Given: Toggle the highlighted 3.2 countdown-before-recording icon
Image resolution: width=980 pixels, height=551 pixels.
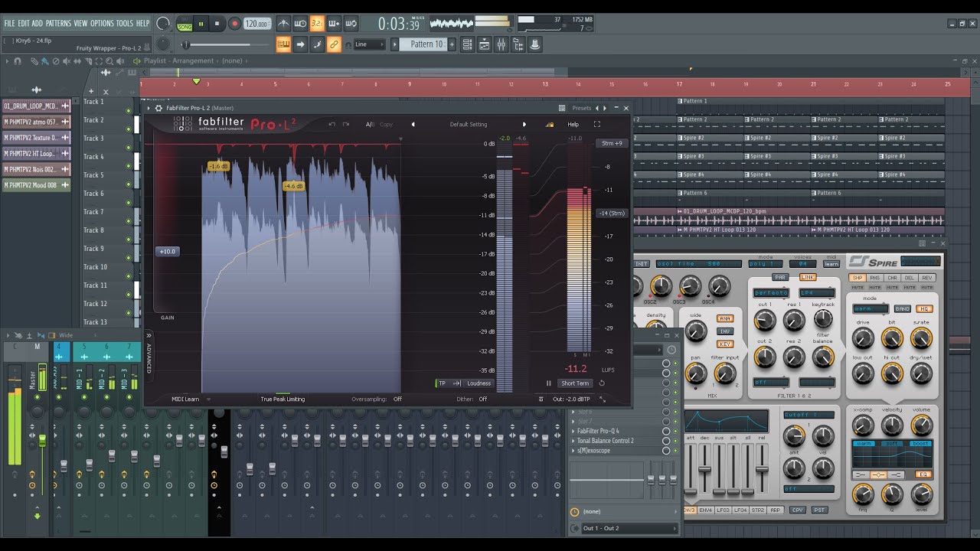Looking at the screenshot, I should point(317,24).
